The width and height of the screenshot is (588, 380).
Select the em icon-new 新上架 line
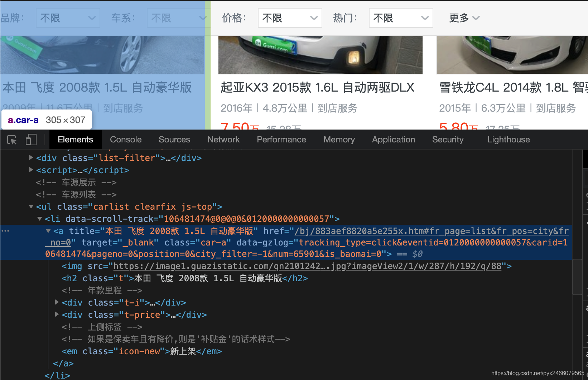click(x=141, y=351)
